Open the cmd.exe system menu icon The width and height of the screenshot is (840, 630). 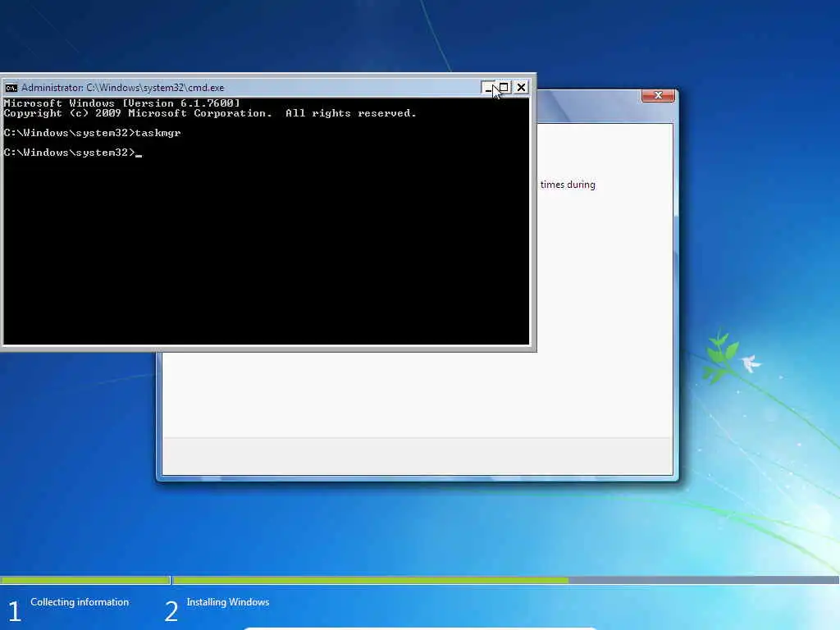[x=11, y=87]
